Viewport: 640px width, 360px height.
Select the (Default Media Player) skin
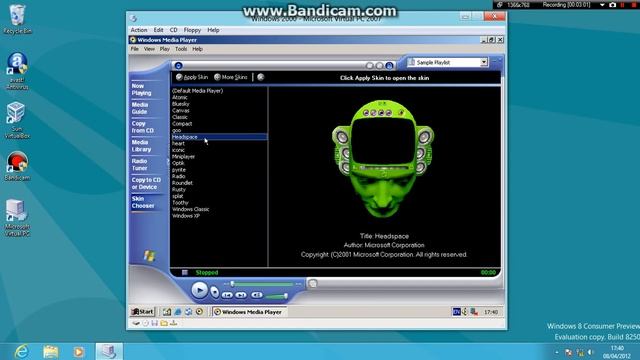[197, 91]
